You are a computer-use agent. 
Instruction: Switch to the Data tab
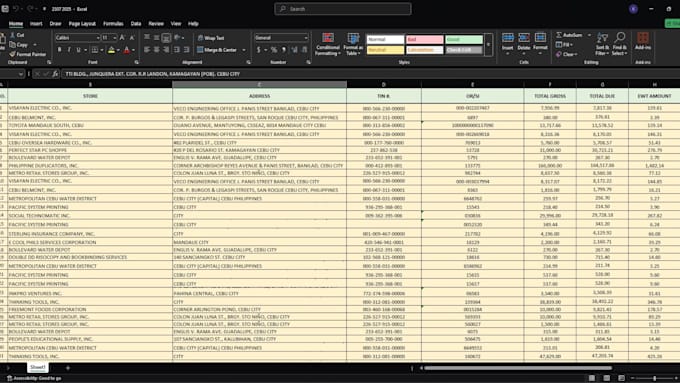(x=136, y=24)
